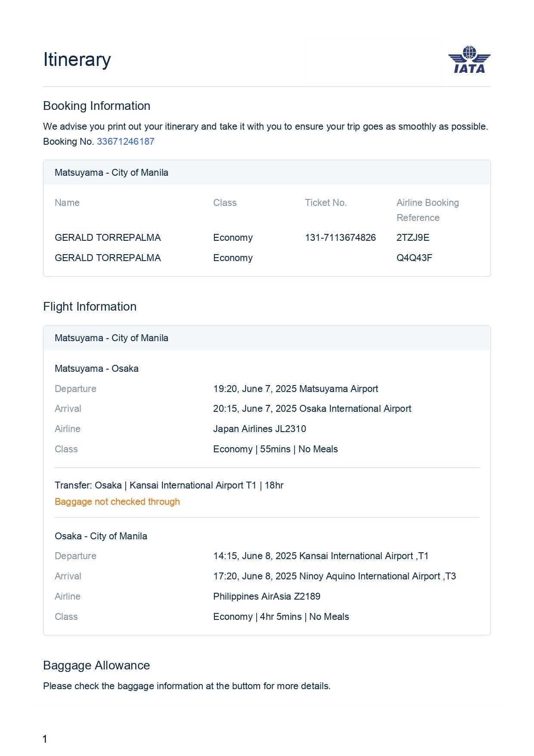Select airline booking reference Q4Q43F

[414, 258]
